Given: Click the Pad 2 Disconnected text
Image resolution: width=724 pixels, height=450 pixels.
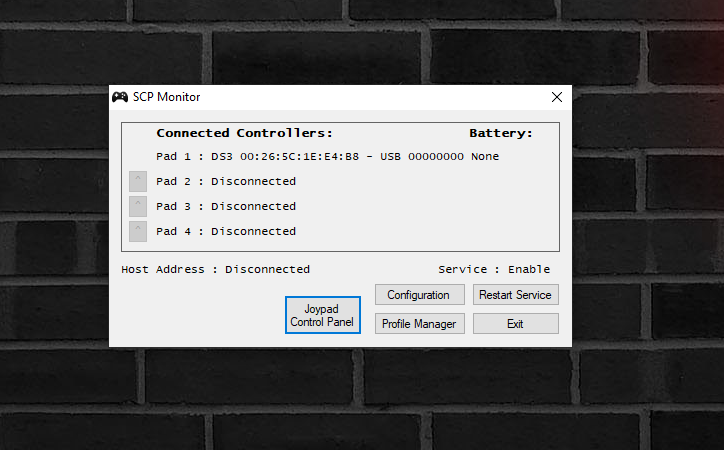Looking at the screenshot, I should click(226, 182).
